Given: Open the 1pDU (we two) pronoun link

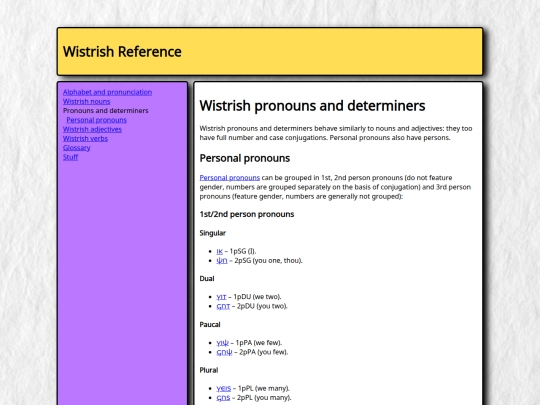Looking at the screenshot, I should pyautogui.click(x=221, y=297).
